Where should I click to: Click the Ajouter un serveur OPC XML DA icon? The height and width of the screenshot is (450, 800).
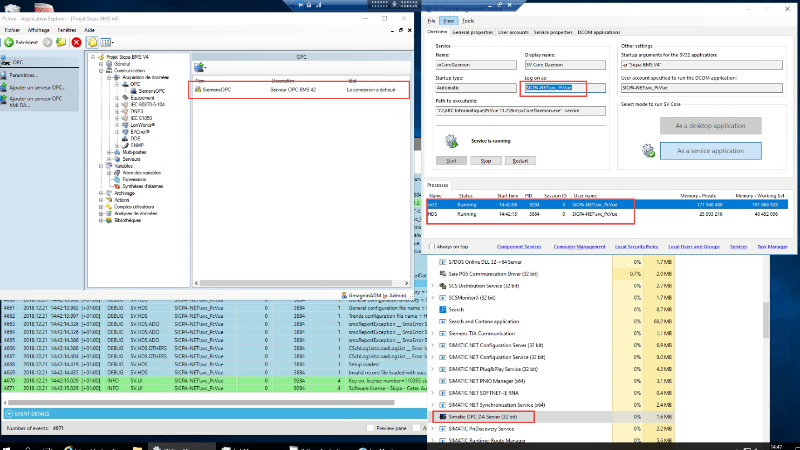click(x=4, y=100)
